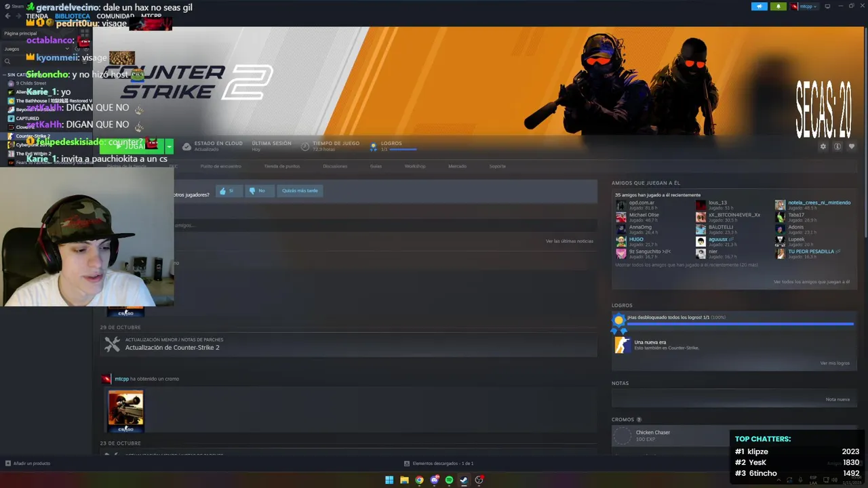
Task: Click the Sí thumbs-up button
Action: 229,190
